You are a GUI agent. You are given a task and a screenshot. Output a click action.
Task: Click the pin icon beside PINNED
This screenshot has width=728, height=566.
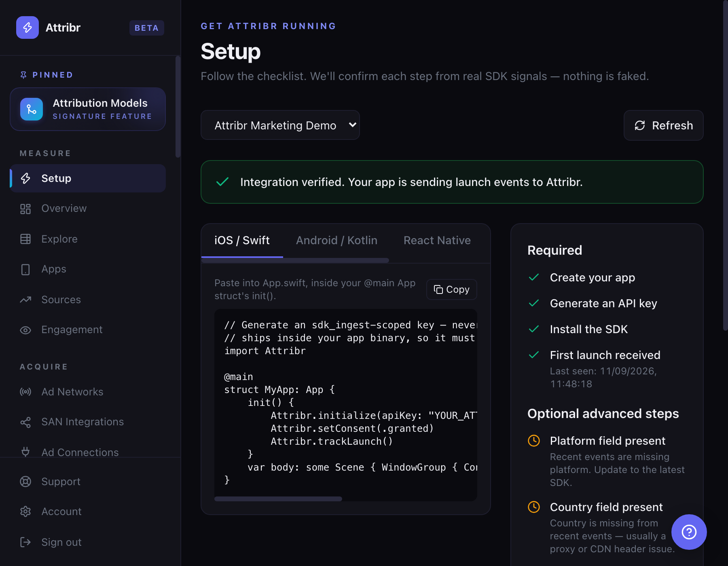(23, 75)
